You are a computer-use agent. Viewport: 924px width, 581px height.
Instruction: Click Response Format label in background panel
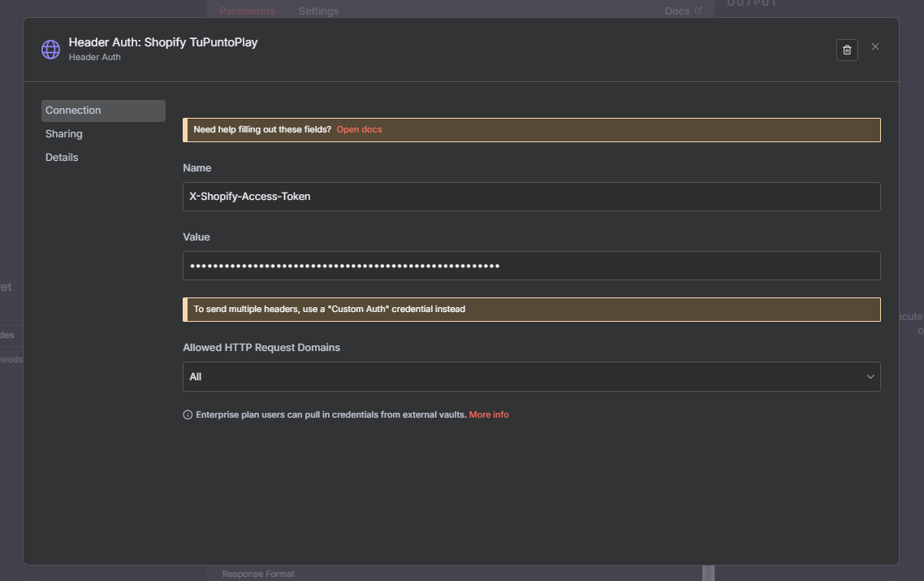[x=258, y=574]
